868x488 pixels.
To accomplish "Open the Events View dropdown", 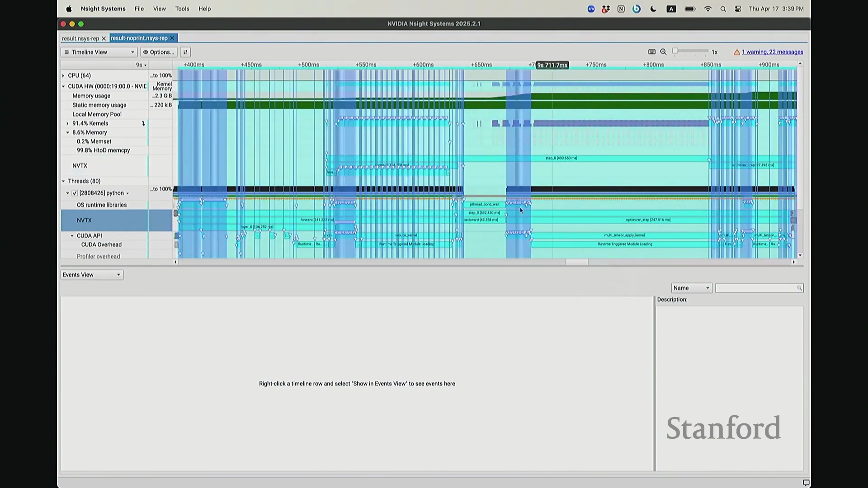I will point(92,275).
